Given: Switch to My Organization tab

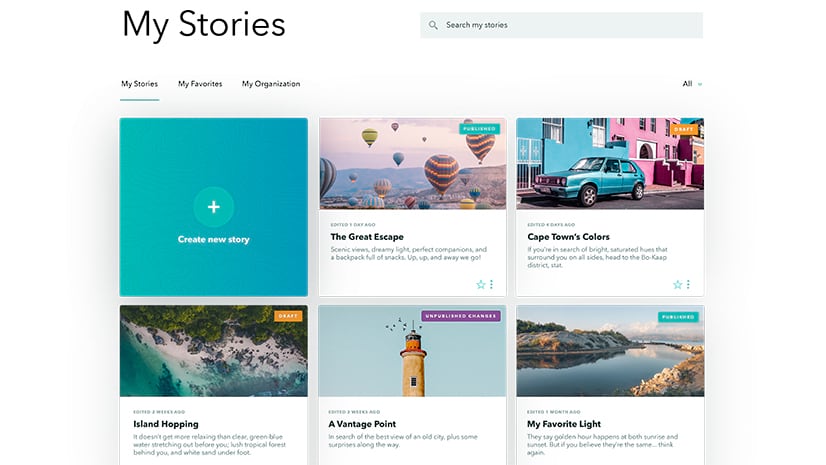Looking at the screenshot, I should tap(271, 84).
